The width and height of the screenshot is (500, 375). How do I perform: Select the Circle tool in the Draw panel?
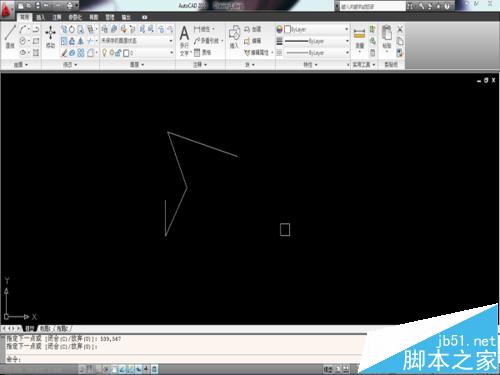pos(23,41)
